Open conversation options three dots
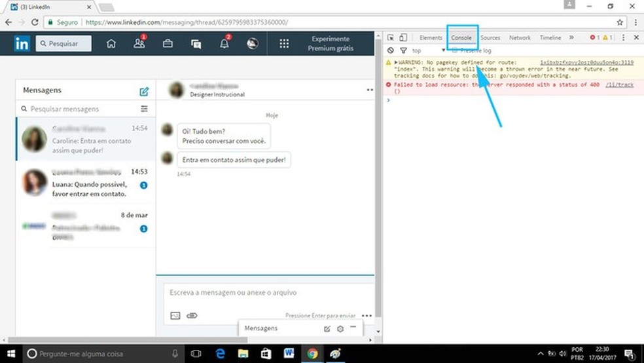 370,90
